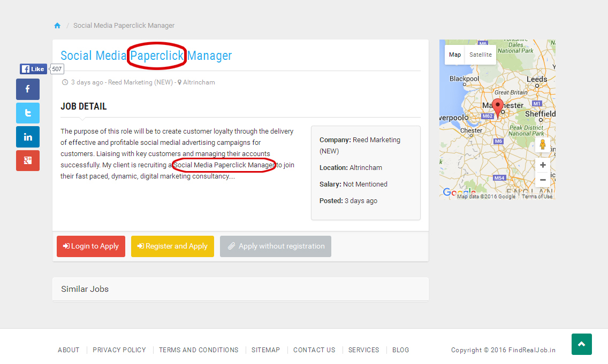Open the Privacy Policy footer link
Viewport: 608px width, 364px height.
pyautogui.click(x=119, y=350)
